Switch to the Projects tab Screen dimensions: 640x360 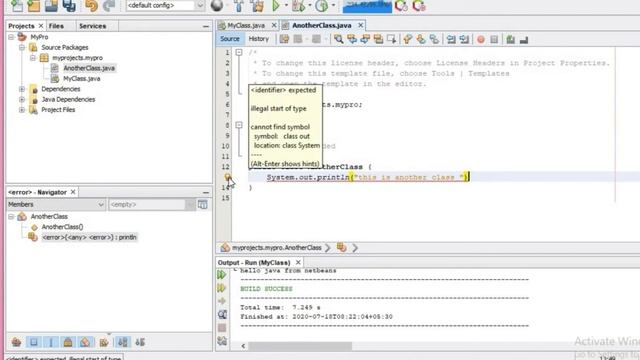[21, 26]
